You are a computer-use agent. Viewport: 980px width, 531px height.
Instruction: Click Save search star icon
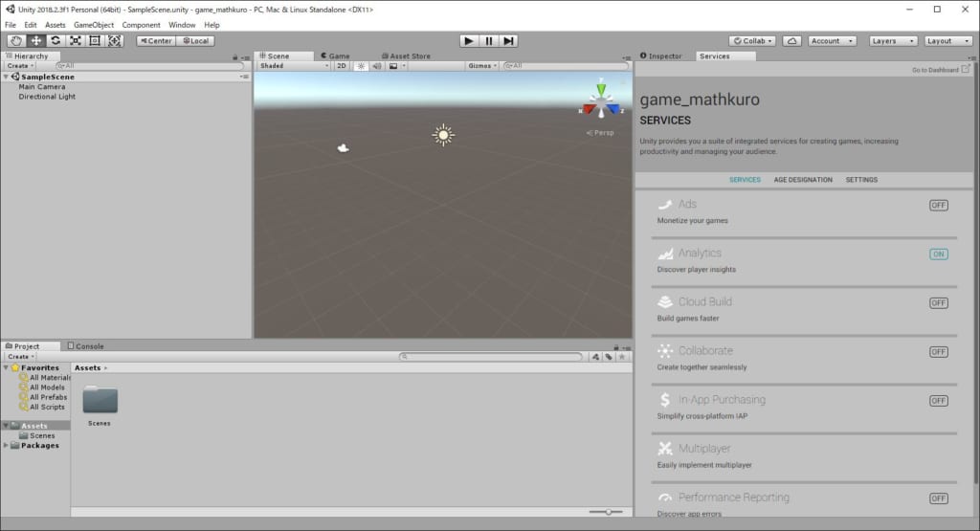pos(622,357)
